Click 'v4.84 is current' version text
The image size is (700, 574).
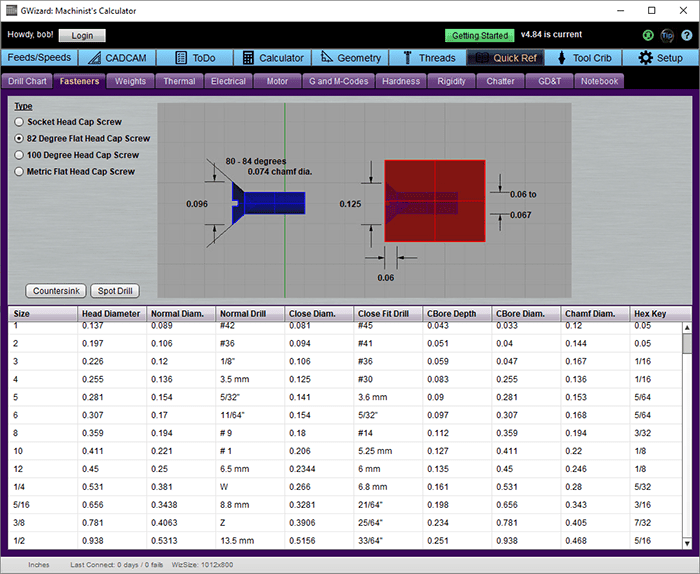pos(551,34)
